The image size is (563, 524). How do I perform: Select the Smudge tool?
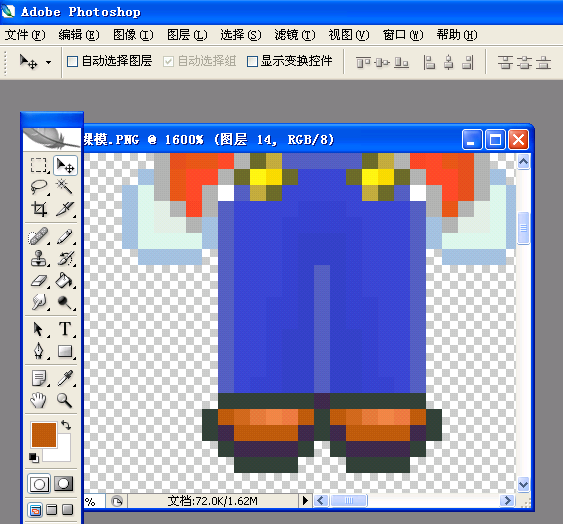[x=38, y=302]
